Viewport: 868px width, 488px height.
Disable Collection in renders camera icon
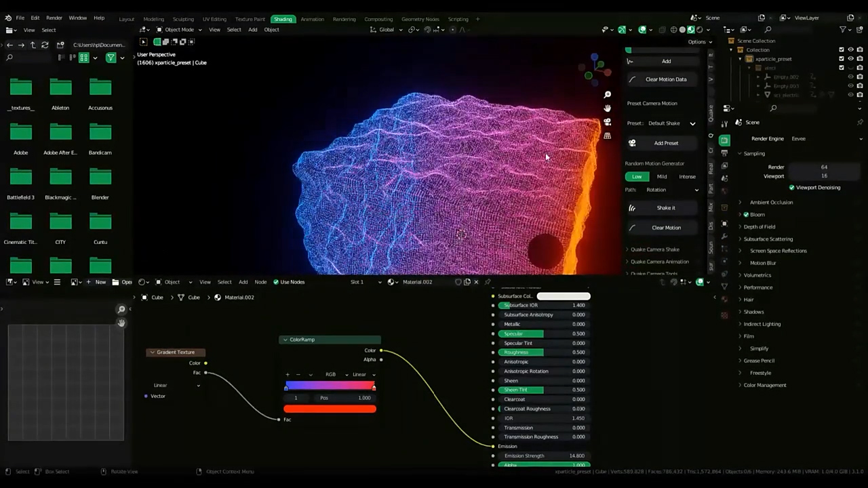859,49
